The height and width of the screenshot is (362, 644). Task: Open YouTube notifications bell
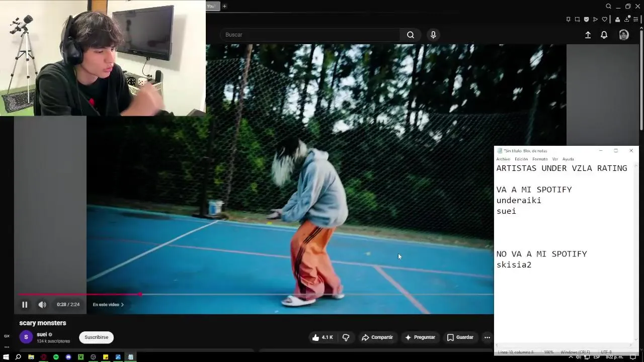tap(604, 35)
